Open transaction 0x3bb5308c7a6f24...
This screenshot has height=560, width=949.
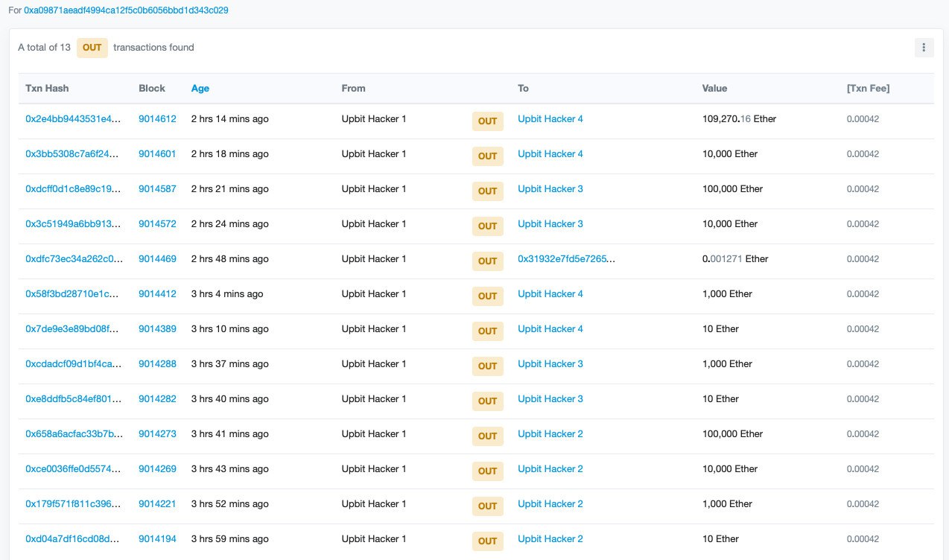coord(72,153)
